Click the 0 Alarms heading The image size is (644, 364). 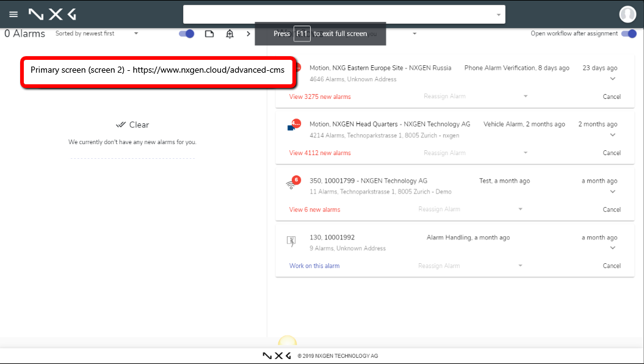click(x=24, y=34)
